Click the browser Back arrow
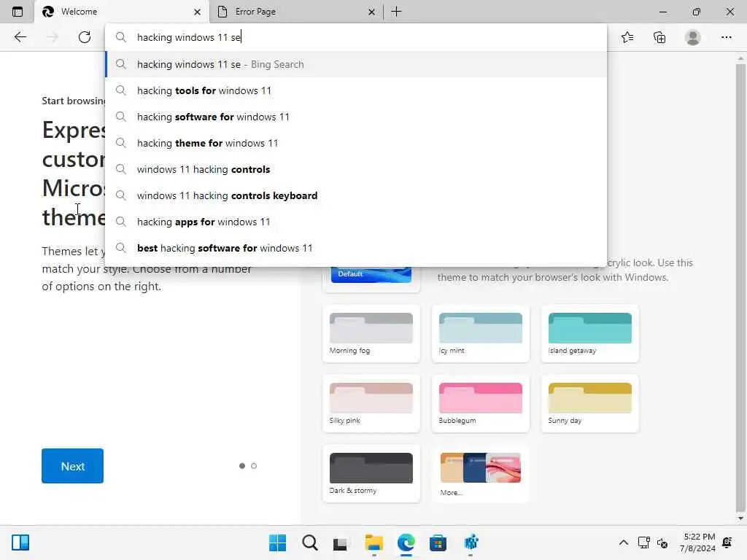Image resolution: width=747 pixels, height=560 pixels. (20, 37)
